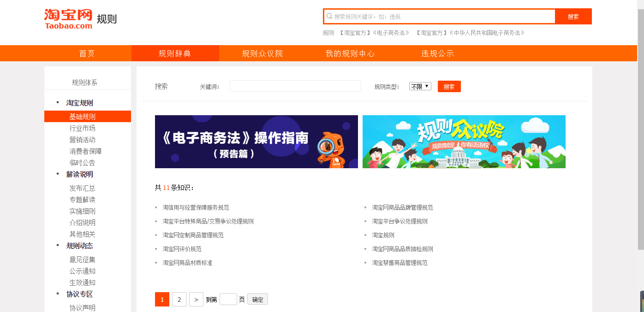Open the 规则众议院 illustrated banner
This screenshot has height=312, width=644.
coord(464,141)
